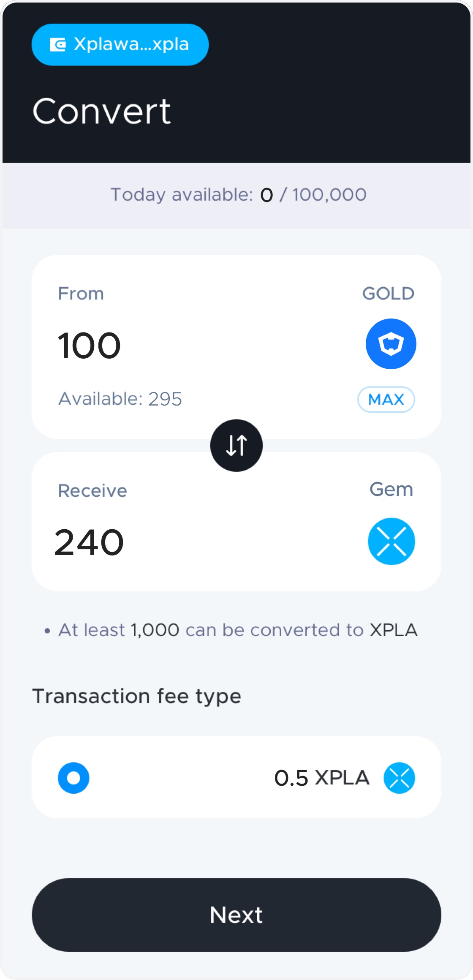
Task: Select the GOLD currency label
Action: (x=388, y=294)
